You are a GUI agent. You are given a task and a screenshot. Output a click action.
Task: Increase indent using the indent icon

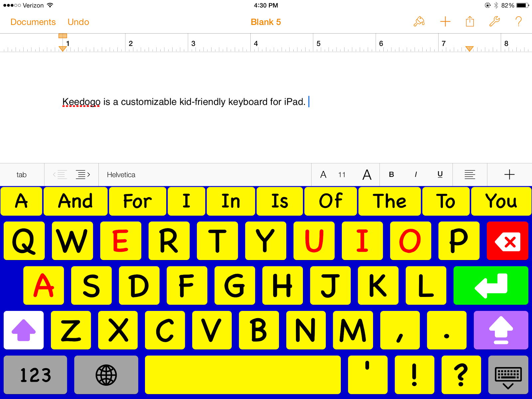(84, 174)
